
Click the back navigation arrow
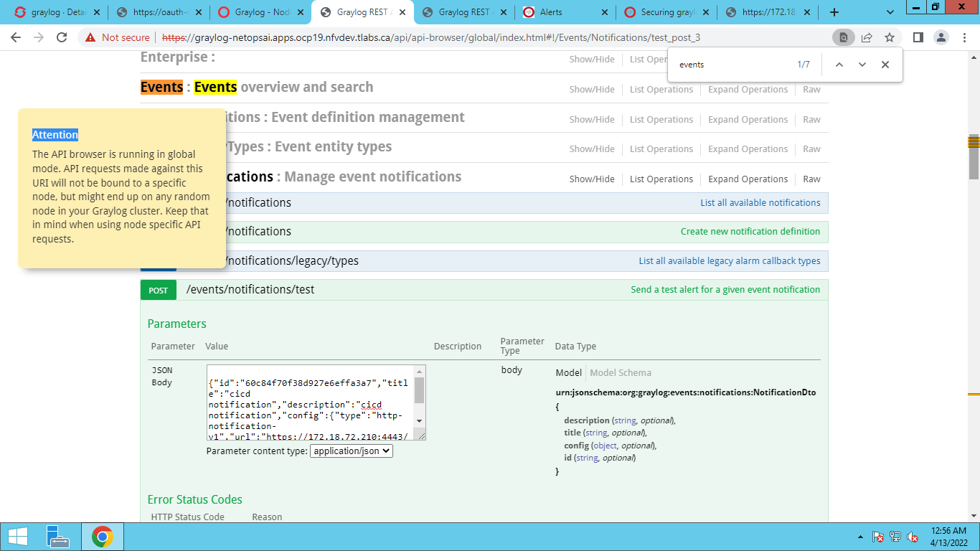click(x=16, y=37)
